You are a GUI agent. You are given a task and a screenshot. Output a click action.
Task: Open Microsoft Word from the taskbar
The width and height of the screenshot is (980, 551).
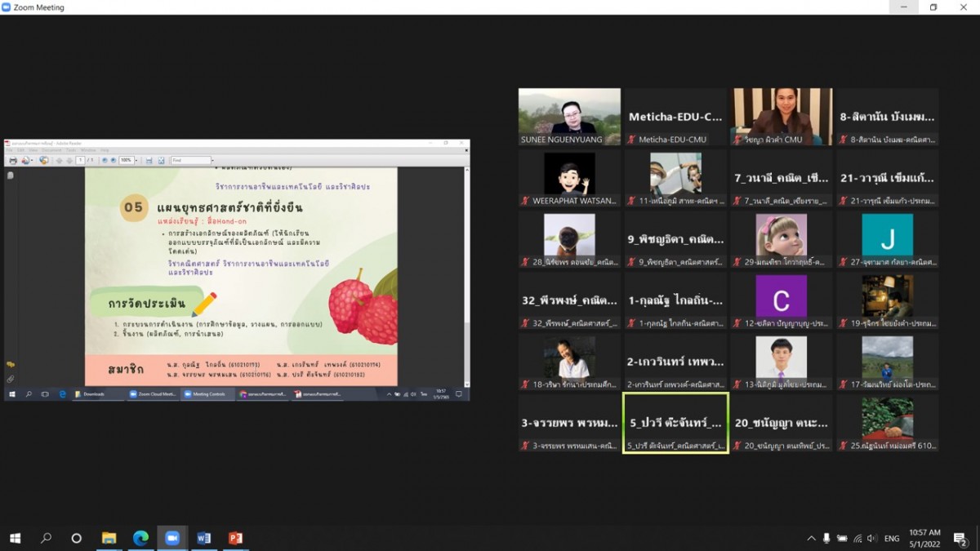pyautogui.click(x=203, y=538)
